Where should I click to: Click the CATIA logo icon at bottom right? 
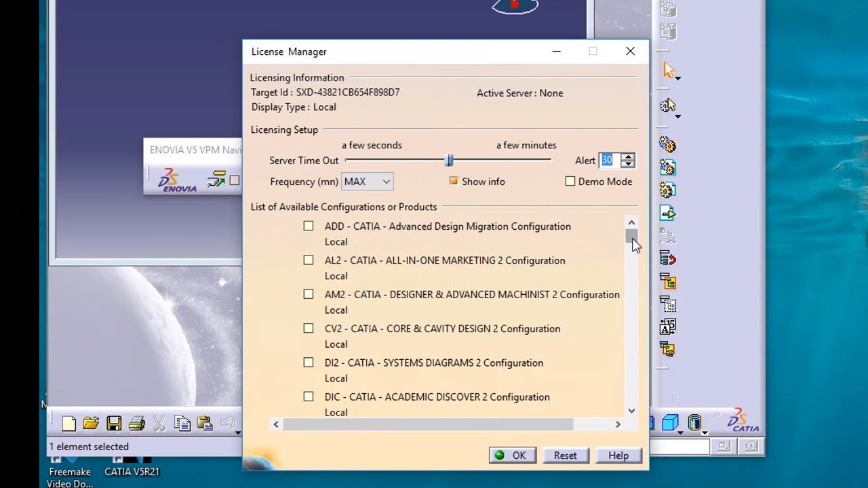point(744,422)
